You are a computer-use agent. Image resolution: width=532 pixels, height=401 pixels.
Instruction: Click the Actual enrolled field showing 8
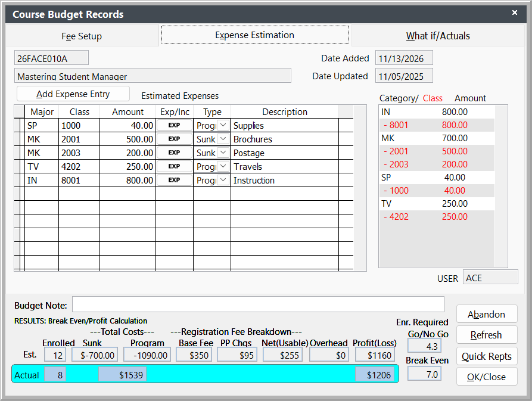pos(55,374)
